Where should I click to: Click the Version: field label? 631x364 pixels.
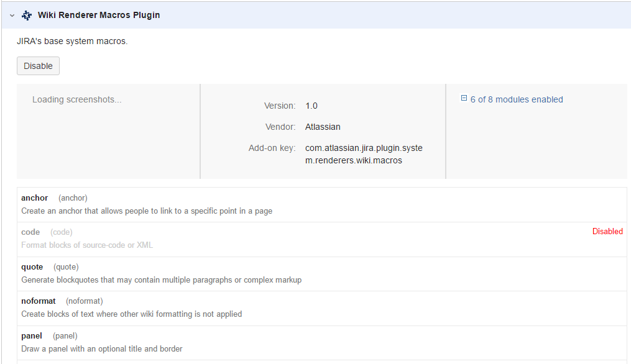(280, 106)
